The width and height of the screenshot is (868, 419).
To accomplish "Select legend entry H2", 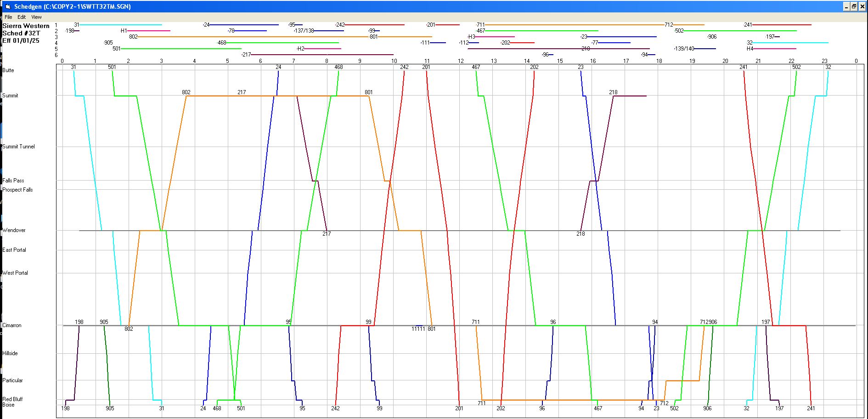I will pyautogui.click(x=300, y=49).
